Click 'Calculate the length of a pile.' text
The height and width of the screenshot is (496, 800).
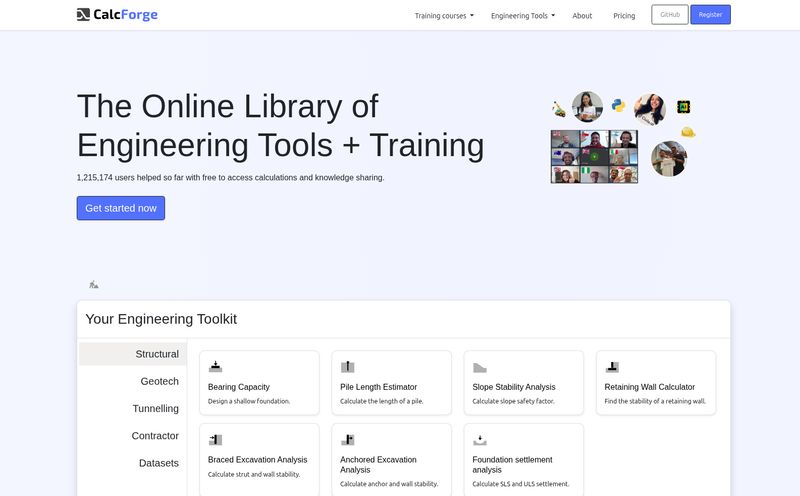(382, 401)
